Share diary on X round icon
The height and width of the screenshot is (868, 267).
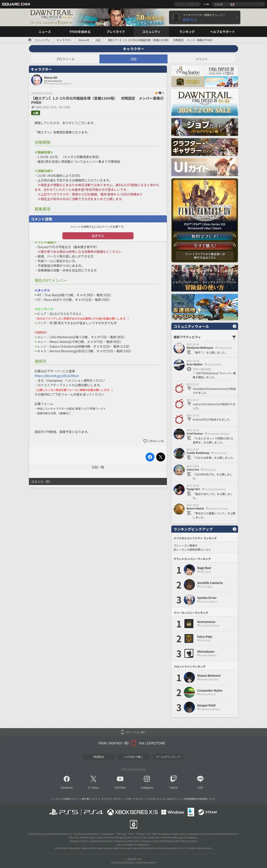coord(160,457)
